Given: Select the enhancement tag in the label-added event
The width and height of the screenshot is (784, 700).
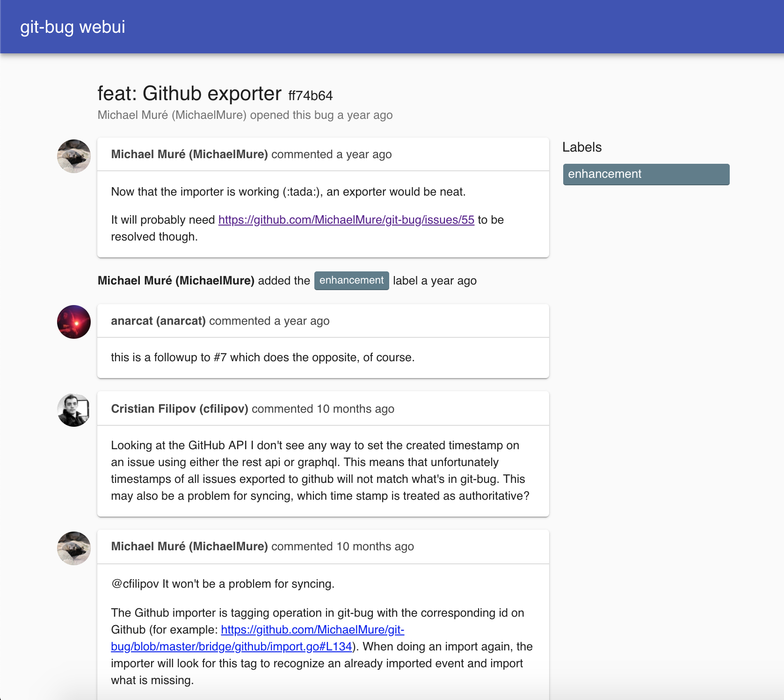Looking at the screenshot, I should pyautogui.click(x=351, y=281).
